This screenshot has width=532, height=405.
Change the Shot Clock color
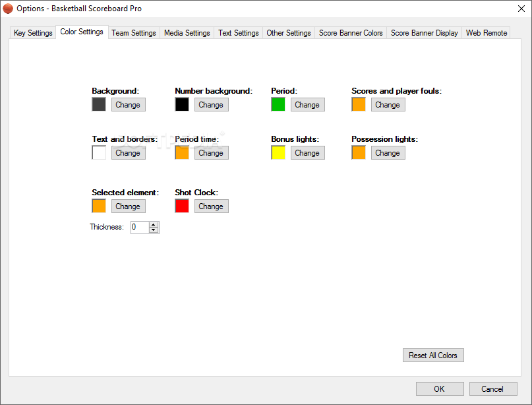[x=212, y=206]
